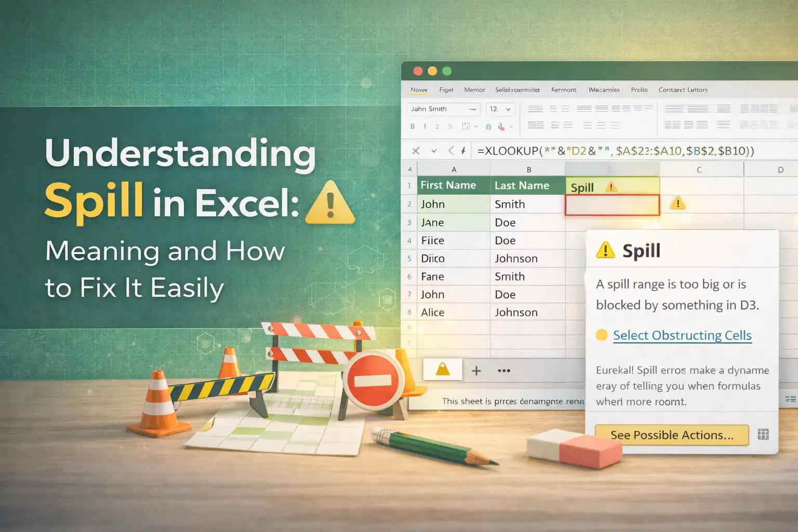
Task: Open the fill color paint bucket icon
Action: pyautogui.click(x=489, y=126)
